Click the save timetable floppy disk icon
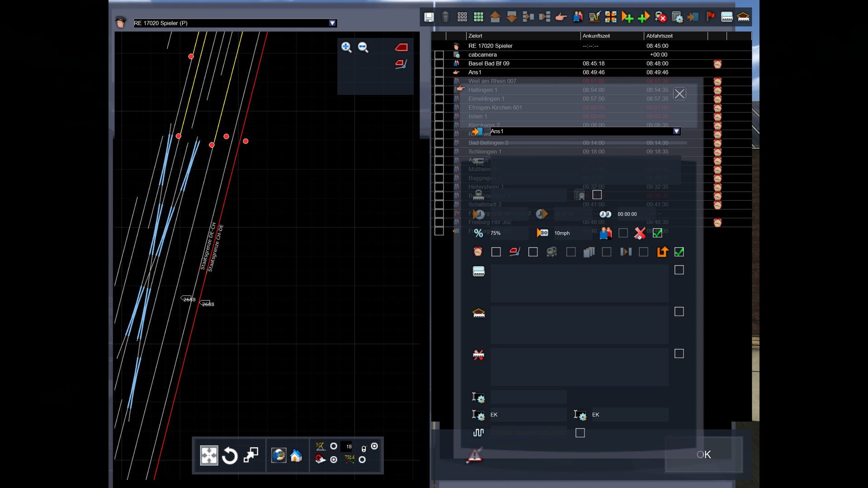868x488 pixels. click(x=429, y=17)
